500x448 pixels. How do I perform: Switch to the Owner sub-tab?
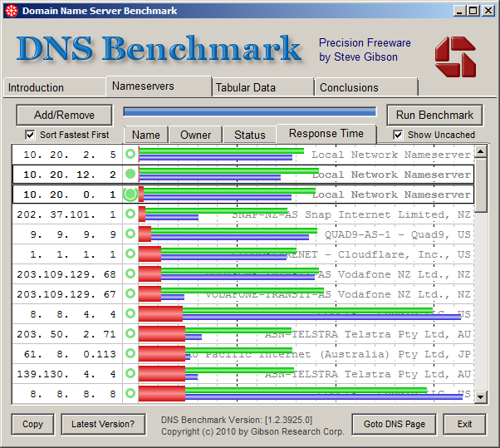(x=195, y=135)
